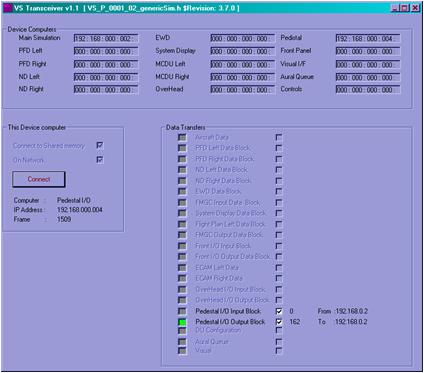Click the EWD IP address field
424x373 pixels.
[243, 38]
